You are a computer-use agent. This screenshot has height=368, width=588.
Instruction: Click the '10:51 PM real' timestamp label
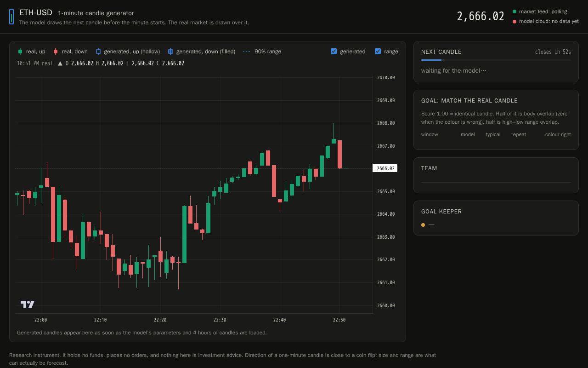click(x=35, y=63)
